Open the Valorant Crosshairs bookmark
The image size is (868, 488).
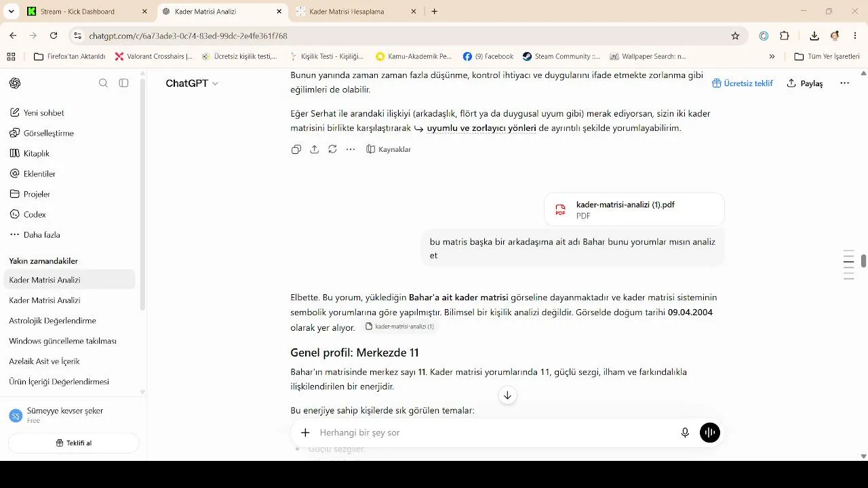[154, 56]
